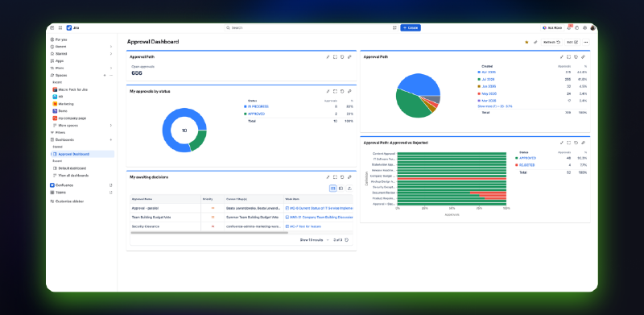Star the Approval Dashboard

[x=526, y=42]
